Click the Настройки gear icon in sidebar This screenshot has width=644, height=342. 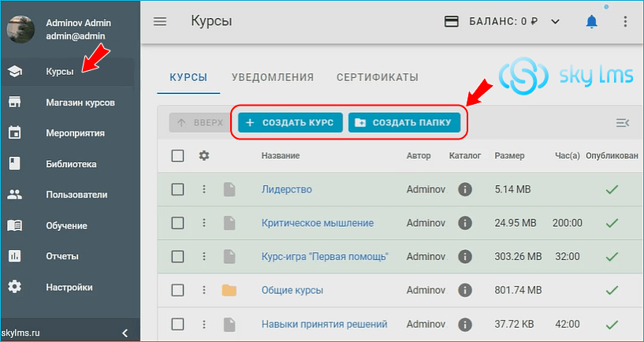click(x=15, y=287)
